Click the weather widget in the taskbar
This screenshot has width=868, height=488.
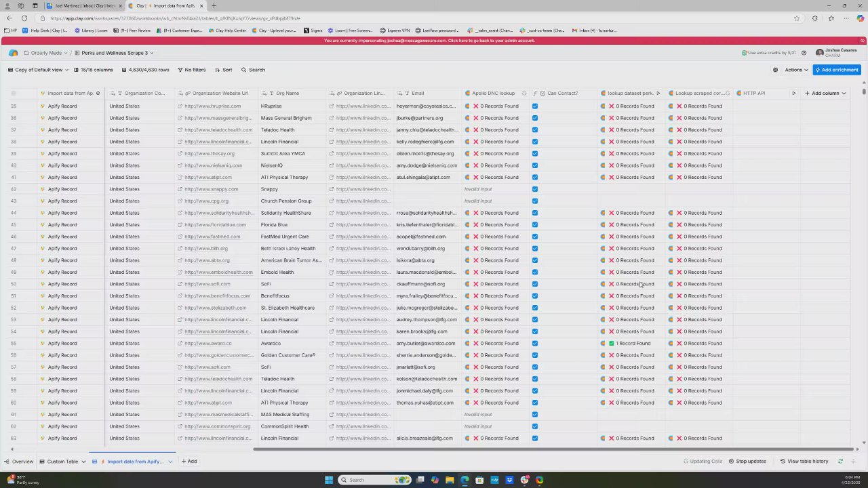(22, 480)
